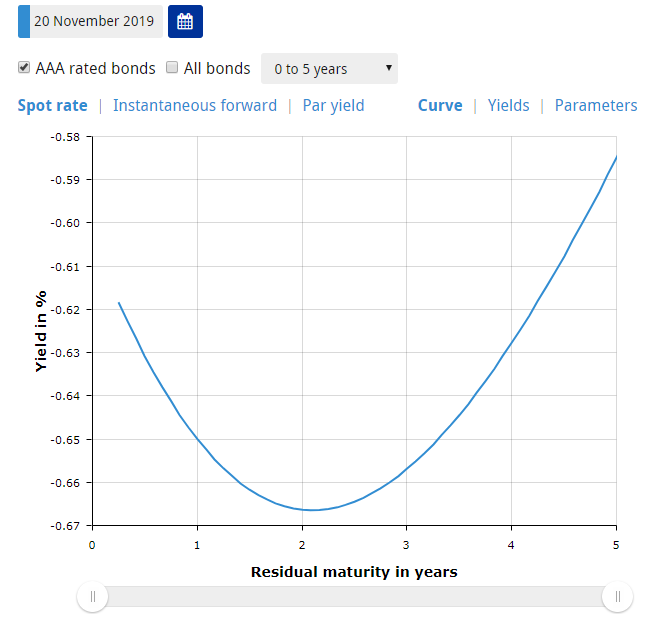Open the Parameters view link
The width and height of the screenshot is (660, 618).
[x=596, y=105]
